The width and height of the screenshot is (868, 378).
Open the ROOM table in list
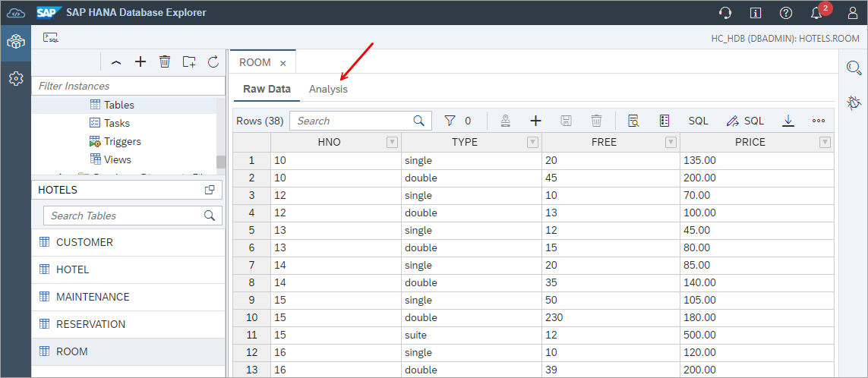128,351
